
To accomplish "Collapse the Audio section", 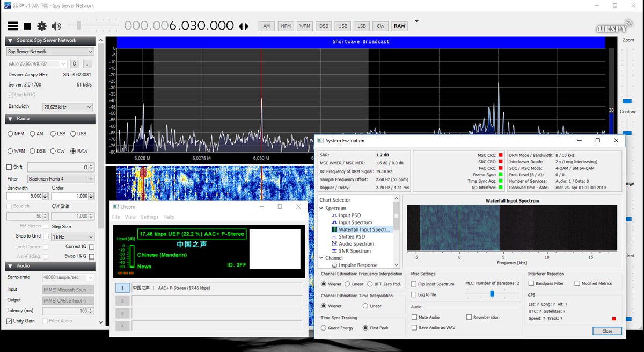I will click(10, 266).
